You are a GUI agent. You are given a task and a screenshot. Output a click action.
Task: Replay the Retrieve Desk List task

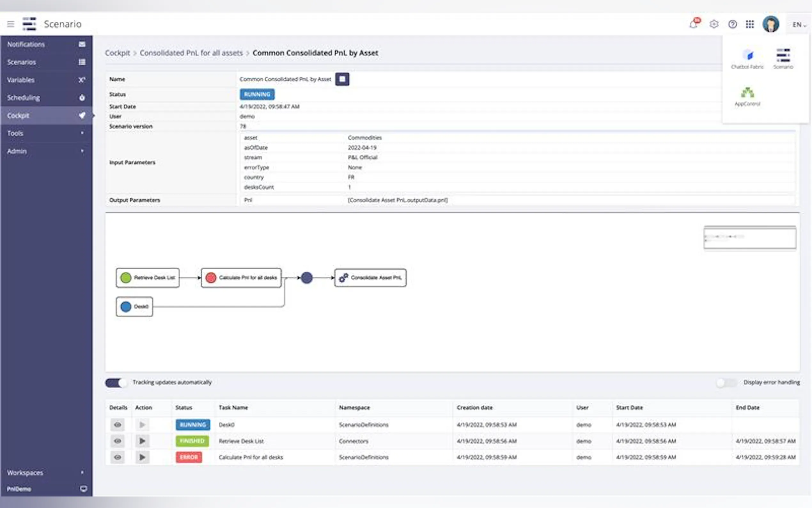(142, 441)
